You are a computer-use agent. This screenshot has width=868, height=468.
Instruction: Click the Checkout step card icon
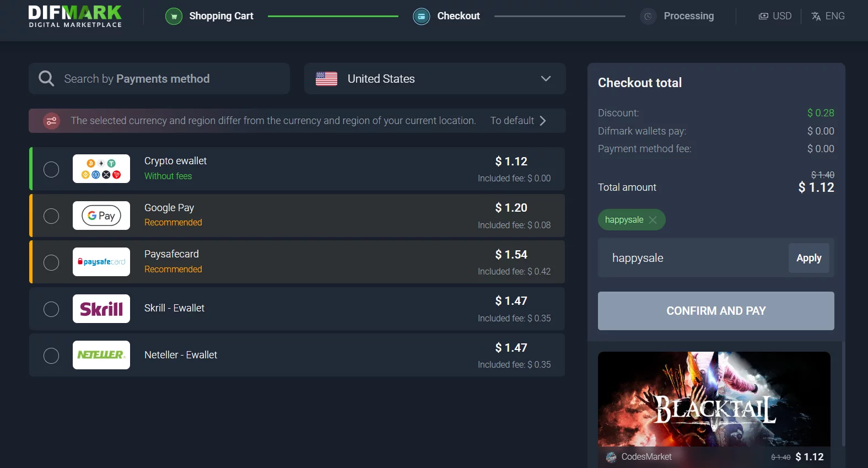421,17
